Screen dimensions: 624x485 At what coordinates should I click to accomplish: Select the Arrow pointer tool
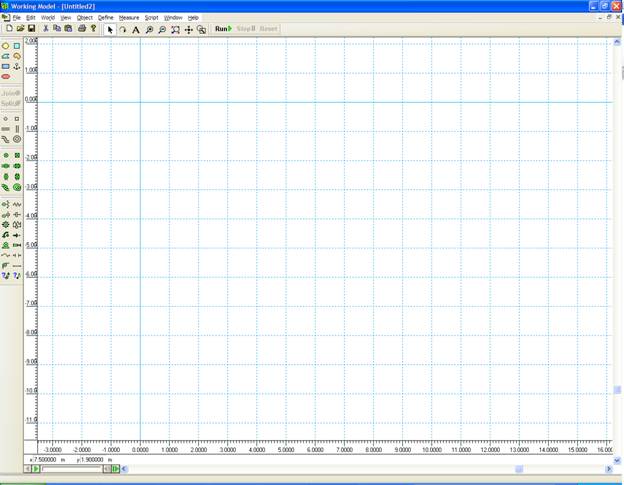110,29
